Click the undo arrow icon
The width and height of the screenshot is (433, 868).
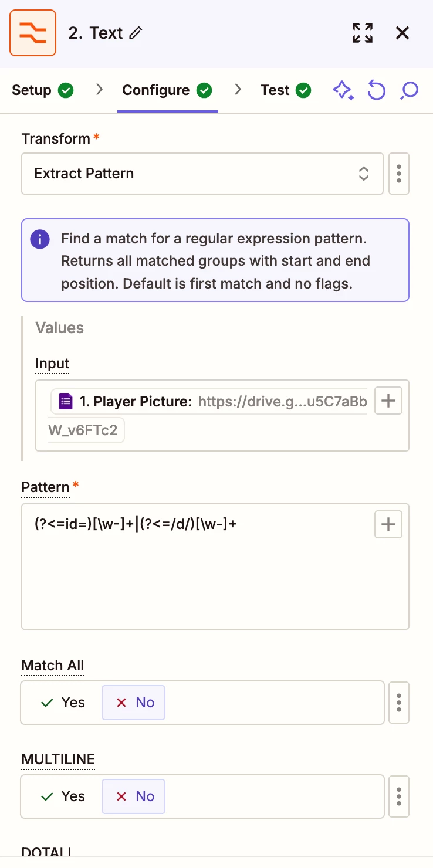click(377, 90)
